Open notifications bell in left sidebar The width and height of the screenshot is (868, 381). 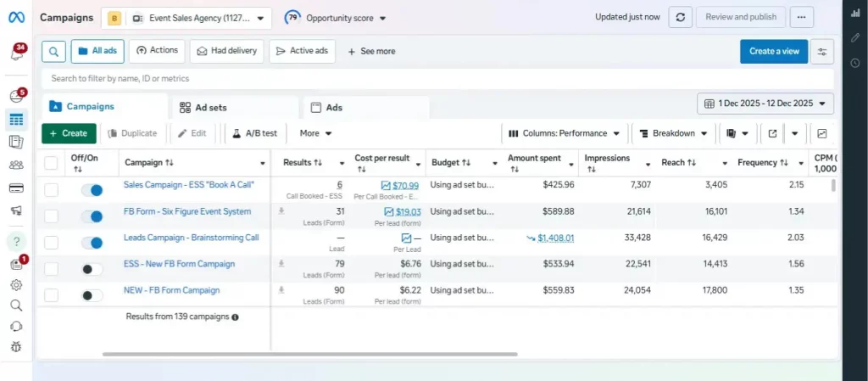click(16, 53)
